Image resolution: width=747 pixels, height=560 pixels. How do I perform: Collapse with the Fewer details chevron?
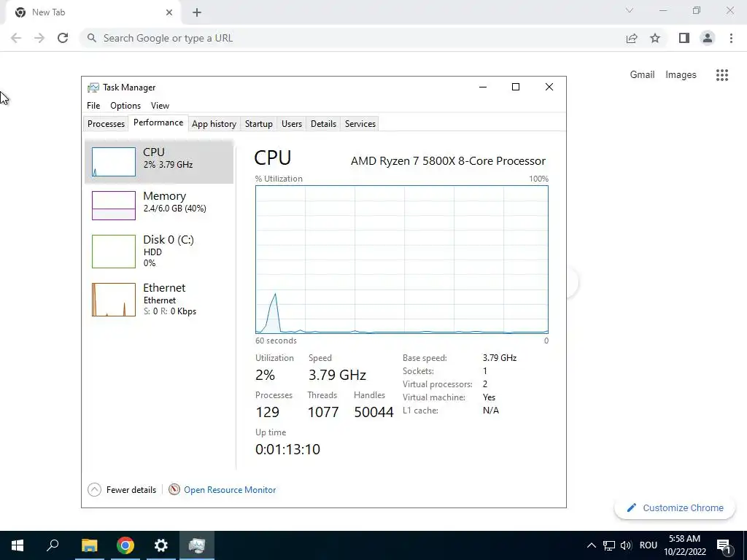click(x=94, y=489)
